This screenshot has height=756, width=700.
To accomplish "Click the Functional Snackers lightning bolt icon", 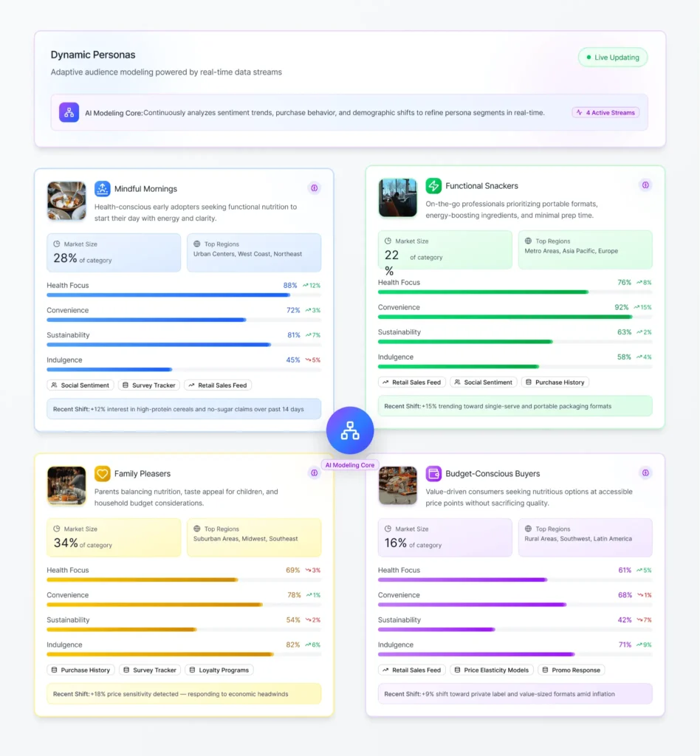I will [433, 185].
